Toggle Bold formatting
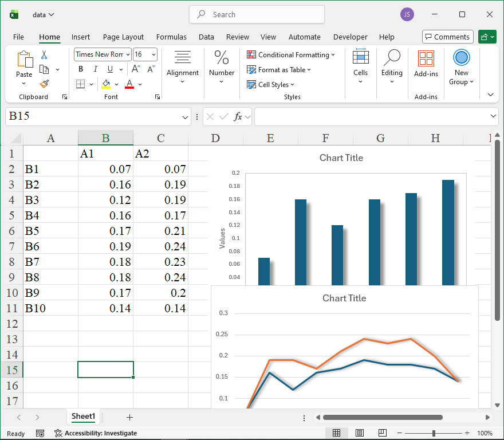Screen dimensions: 504x440 [81, 69]
